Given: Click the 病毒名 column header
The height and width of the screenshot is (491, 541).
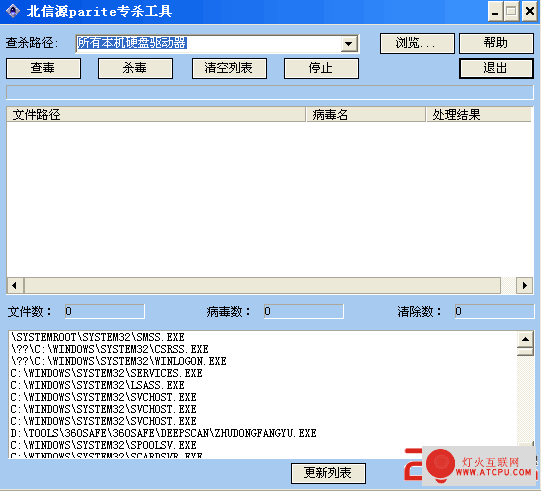Looking at the screenshot, I should (x=366, y=115).
